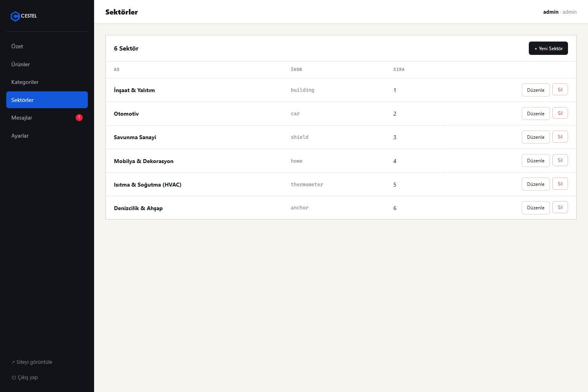Edit the Otomotiv sector
Screen dimensions: 588x392
[x=536, y=114]
